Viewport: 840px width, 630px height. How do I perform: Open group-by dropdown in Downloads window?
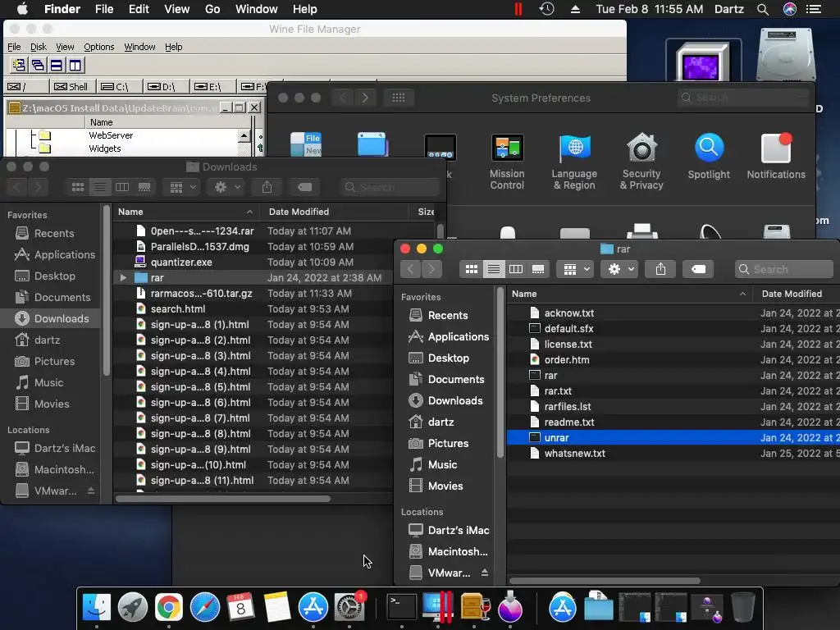(x=182, y=187)
